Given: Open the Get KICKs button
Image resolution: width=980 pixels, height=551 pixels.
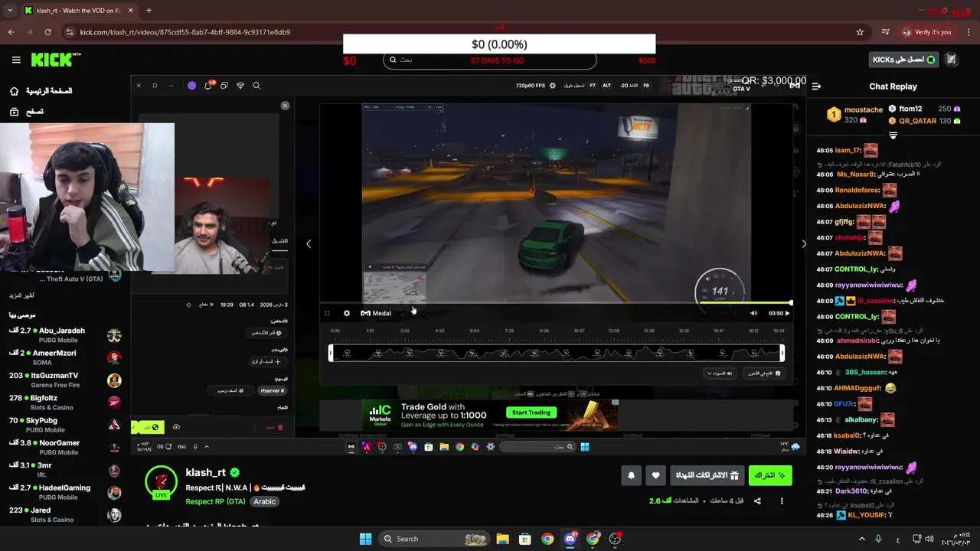Looking at the screenshot, I should coord(903,60).
